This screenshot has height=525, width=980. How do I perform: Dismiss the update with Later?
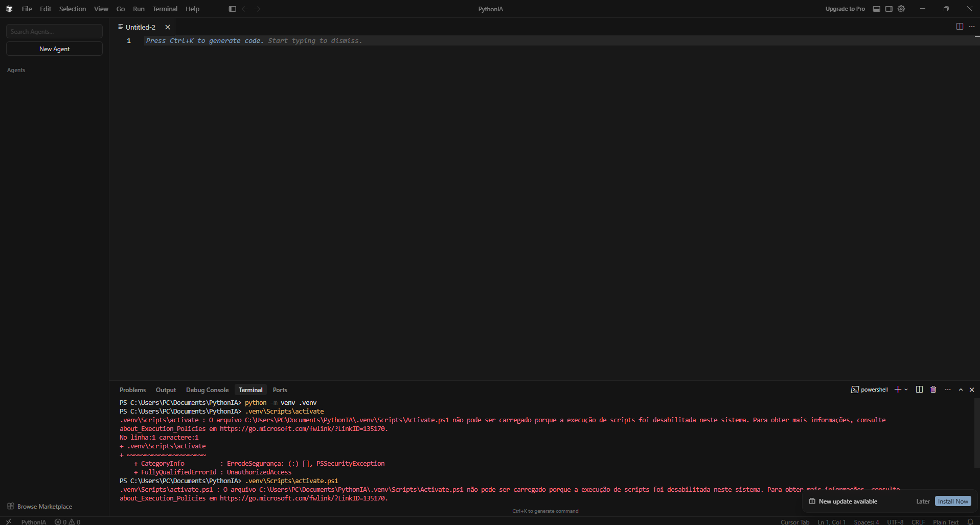(923, 501)
